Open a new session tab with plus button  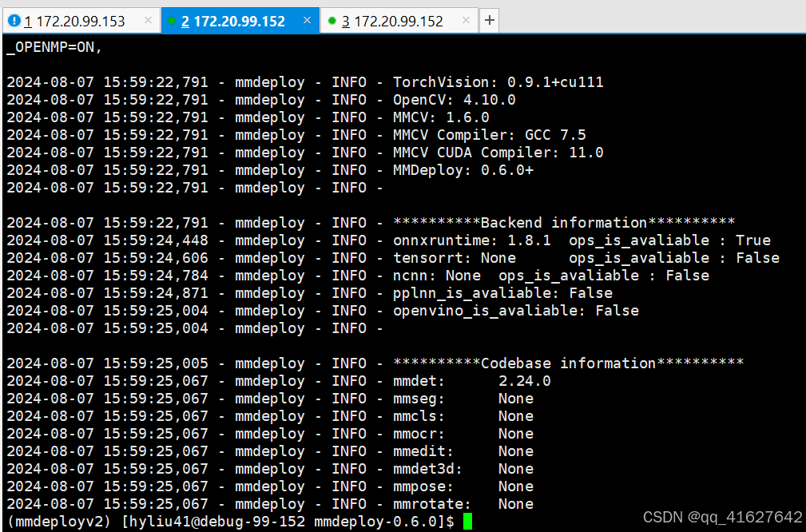tap(490, 21)
